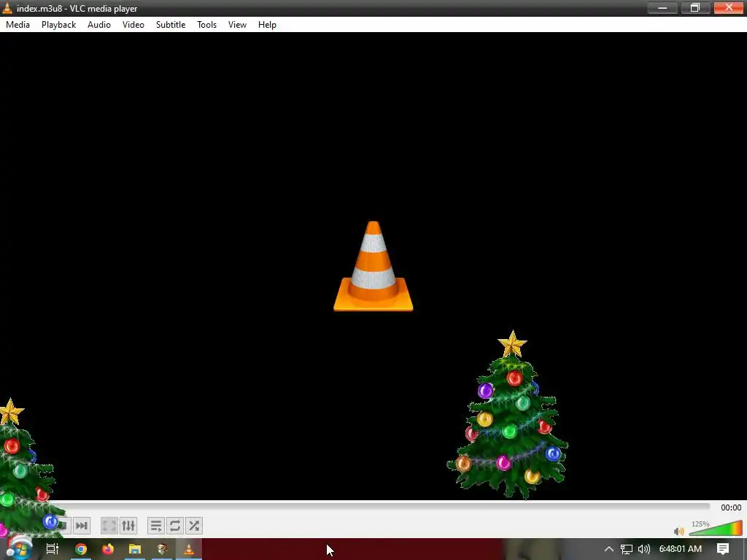Click the VLC cone icon in title bar
Screen dimensions: 747x560
click(7, 8)
